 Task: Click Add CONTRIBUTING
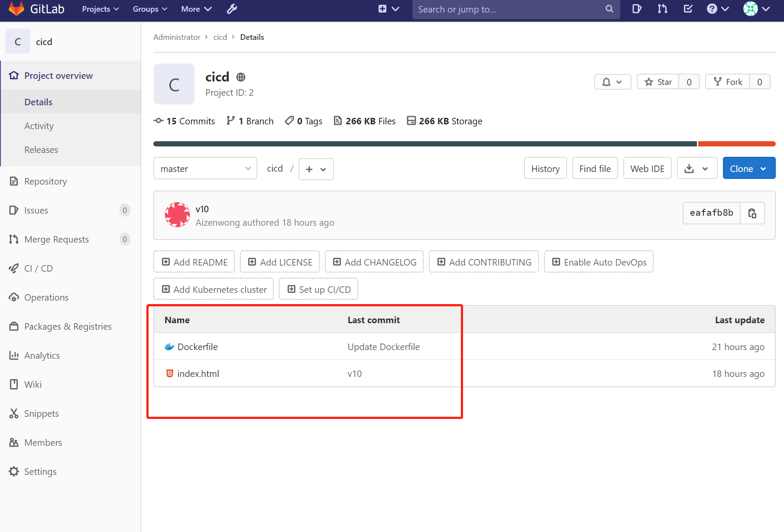point(484,262)
